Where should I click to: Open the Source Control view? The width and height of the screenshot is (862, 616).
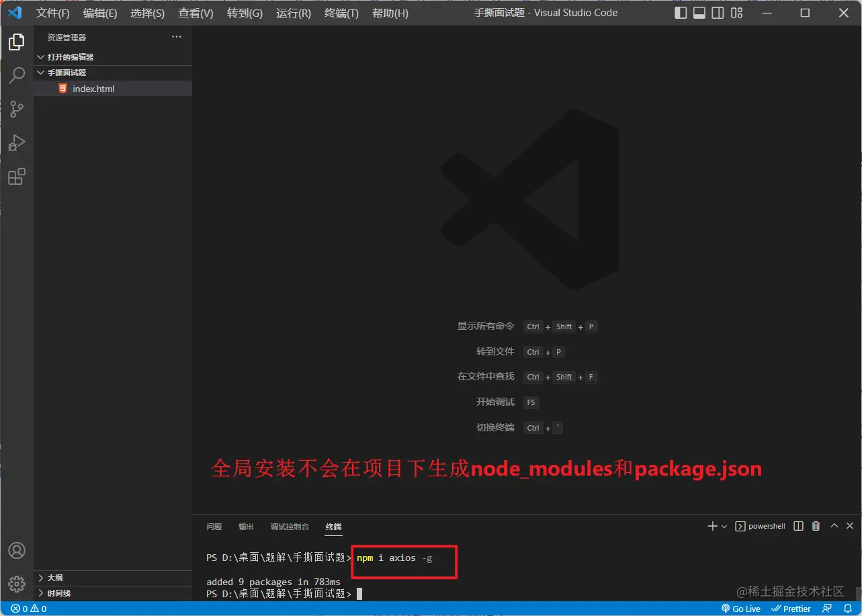tap(16, 109)
